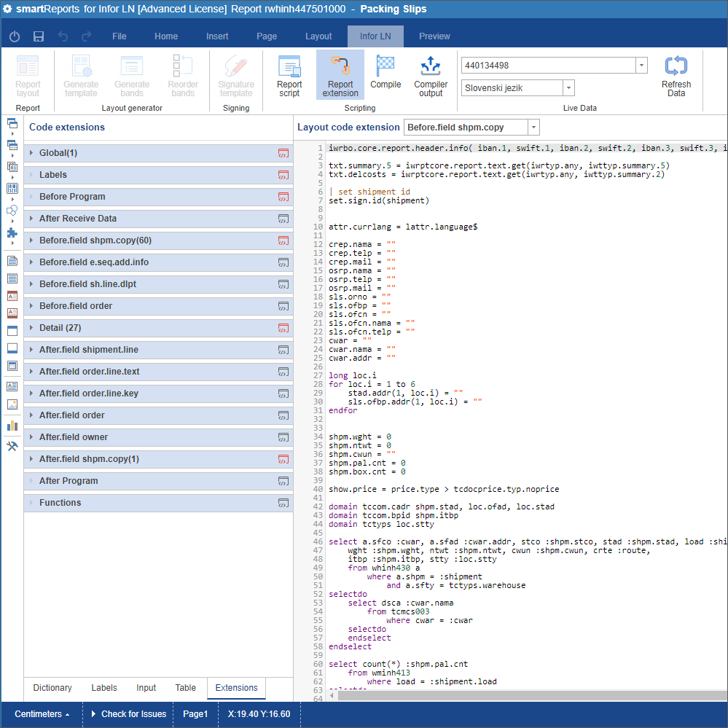Open the Centimeters units menu
The width and height of the screenshot is (728, 728).
coord(42,713)
